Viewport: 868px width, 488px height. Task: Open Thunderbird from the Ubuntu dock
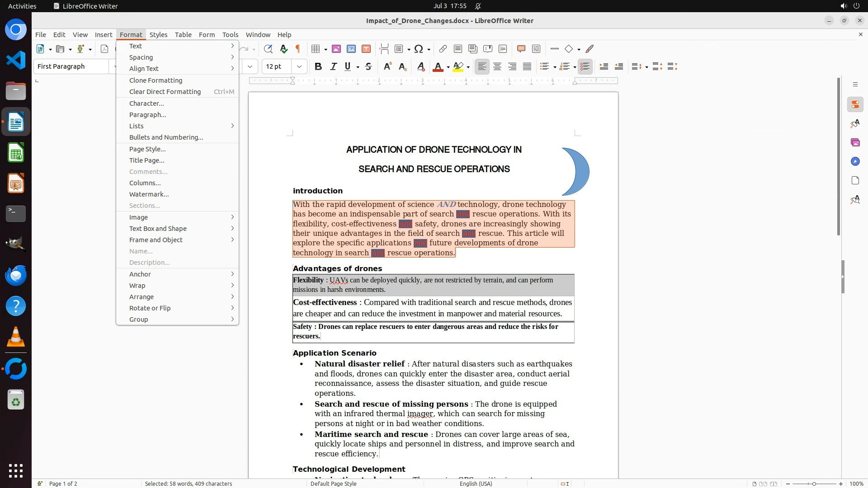coord(16,275)
